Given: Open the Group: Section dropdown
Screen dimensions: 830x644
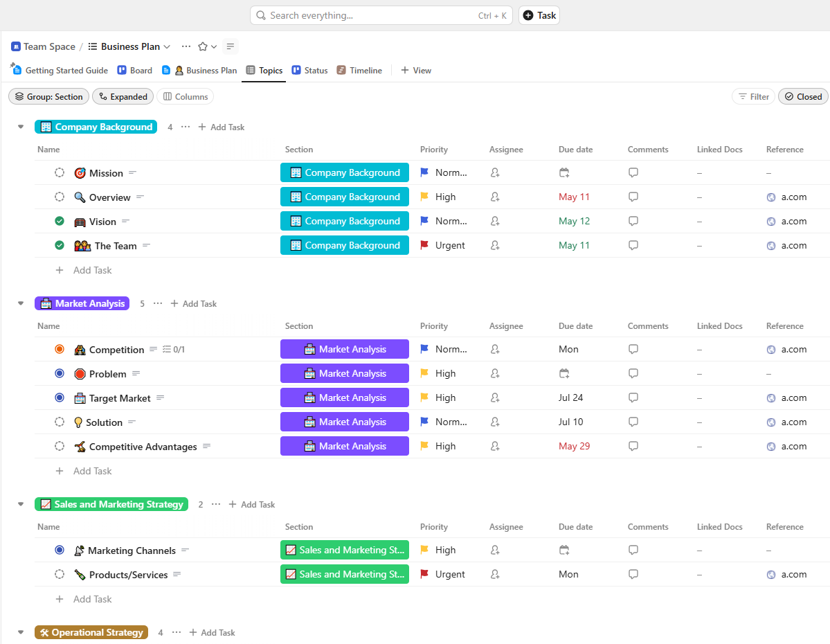Looking at the screenshot, I should tap(48, 97).
